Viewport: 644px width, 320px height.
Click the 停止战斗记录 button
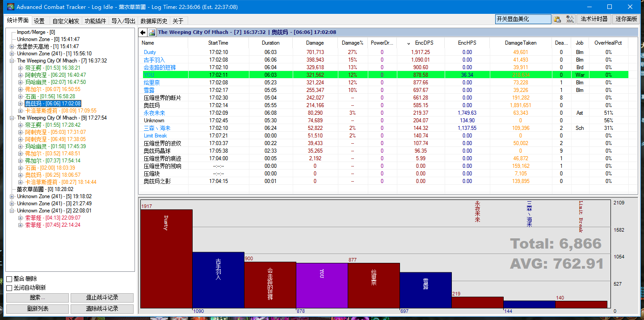click(x=102, y=298)
